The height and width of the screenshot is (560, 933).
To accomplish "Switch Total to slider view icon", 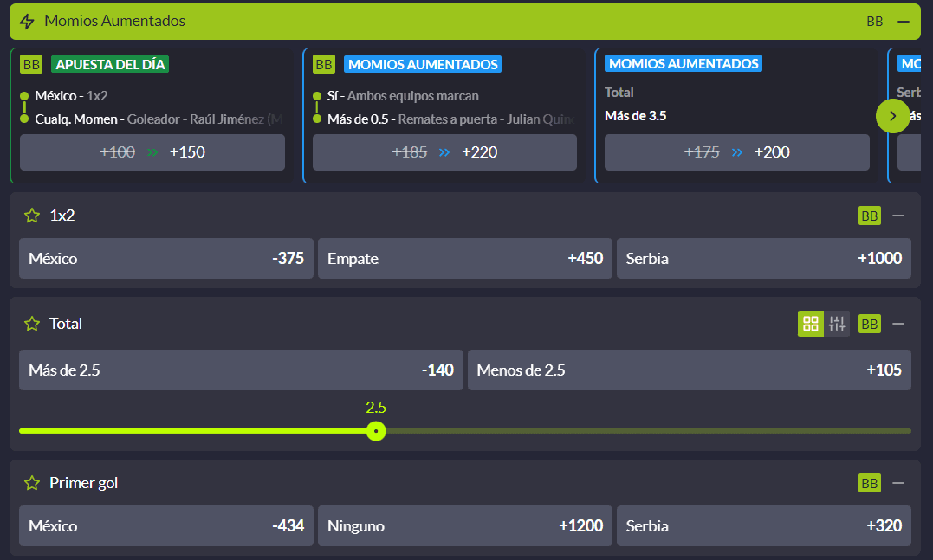I will tap(837, 324).
